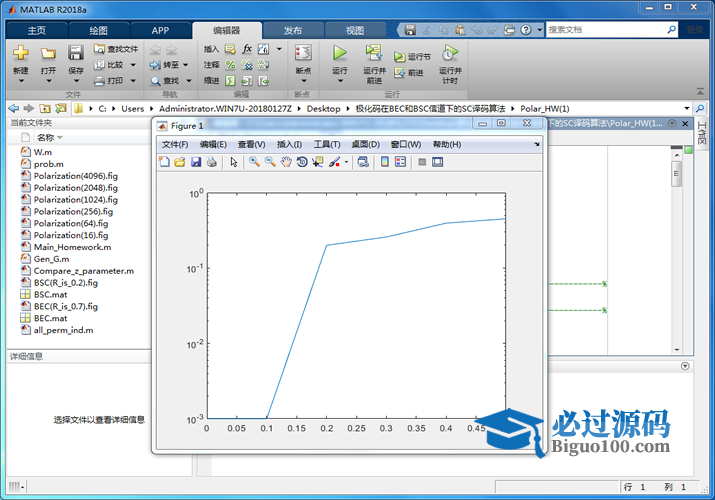Click the New file icon in editor ribbon
The width and height of the screenshot is (715, 500).
tap(21, 53)
